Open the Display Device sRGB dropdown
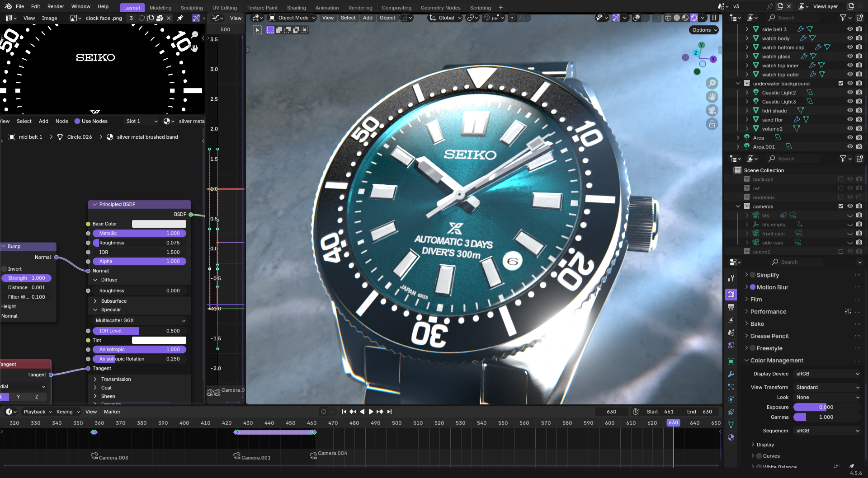868x478 pixels. pyautogui.click(x=827, y=374)
